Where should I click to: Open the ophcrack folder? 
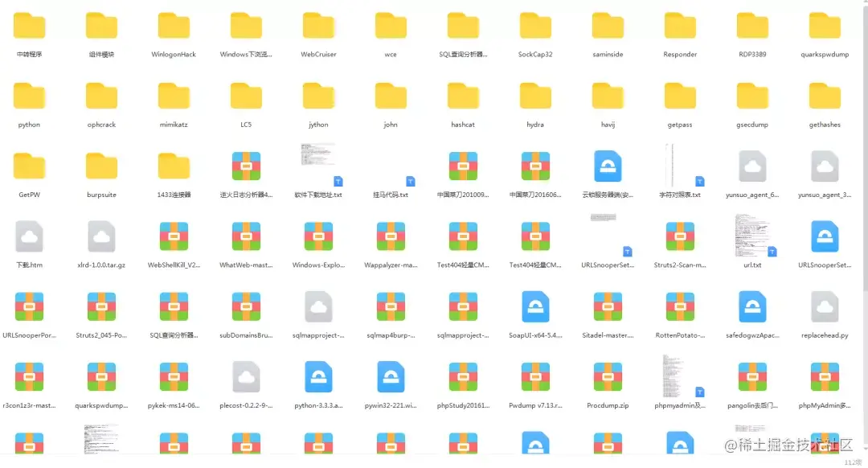click(101, 96)
